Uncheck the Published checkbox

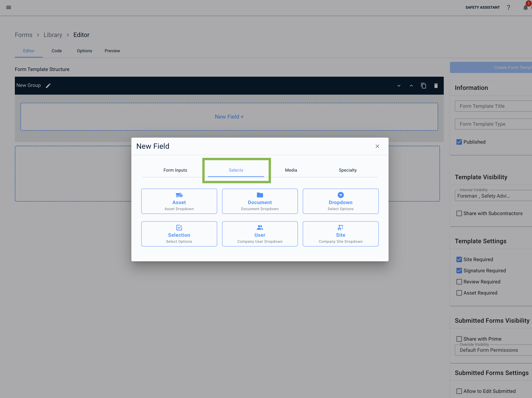[x=459, y=142]
